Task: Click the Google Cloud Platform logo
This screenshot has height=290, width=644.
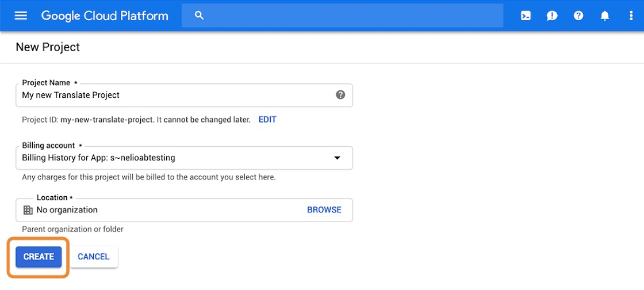Action: click(105, 16)
